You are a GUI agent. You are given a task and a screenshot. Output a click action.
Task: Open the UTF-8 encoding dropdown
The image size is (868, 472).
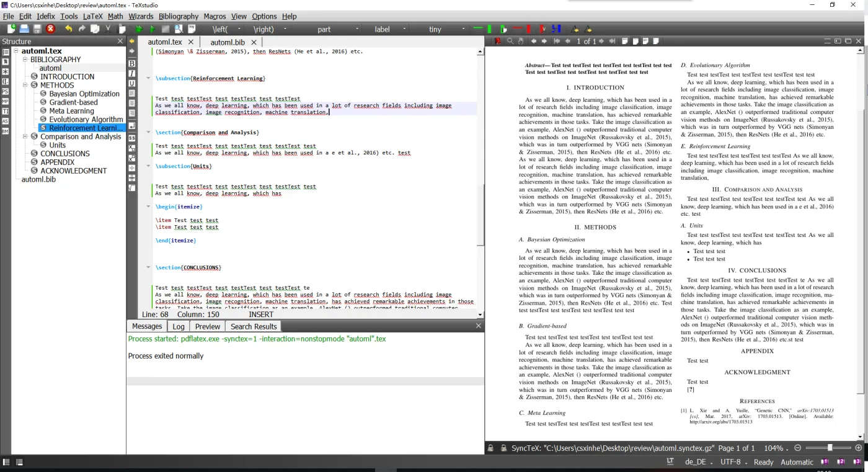click(x=733, y=462)
